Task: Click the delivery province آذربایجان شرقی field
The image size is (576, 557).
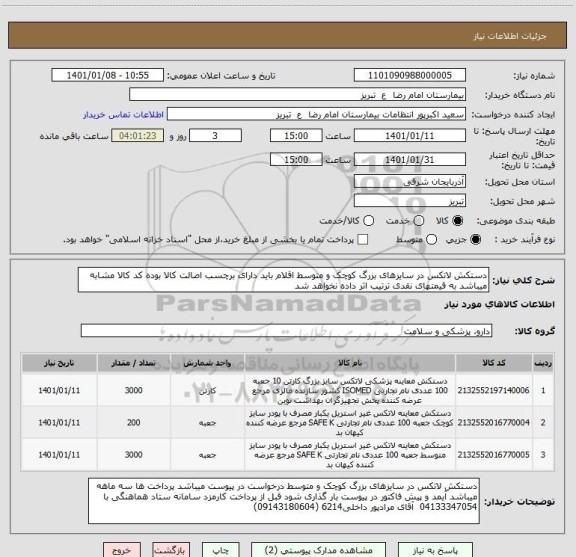Action: point(410,181)
